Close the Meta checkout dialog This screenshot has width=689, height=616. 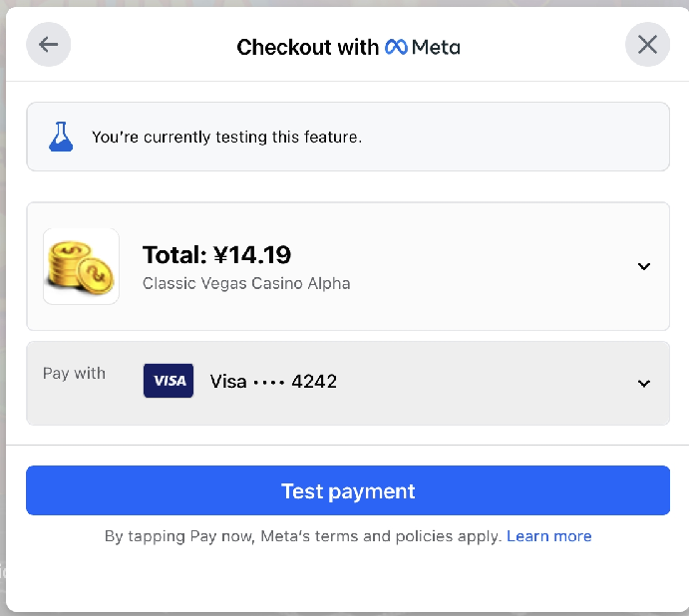(647, 45)
